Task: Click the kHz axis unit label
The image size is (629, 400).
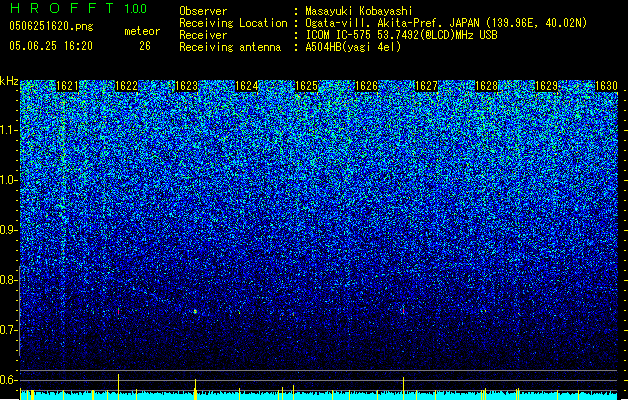Action: 9,81
